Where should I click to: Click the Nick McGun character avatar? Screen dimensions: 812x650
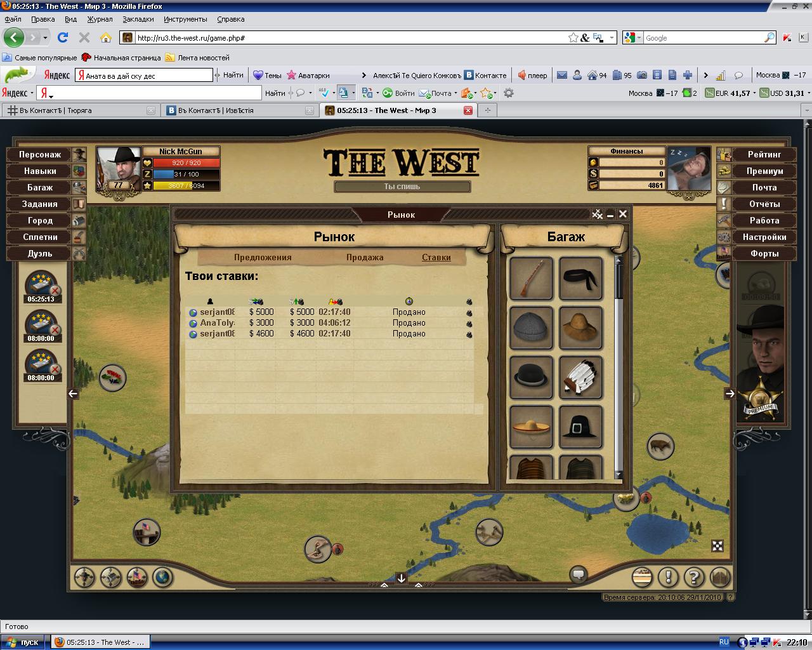pyautogui.click(x=119, y=169)
